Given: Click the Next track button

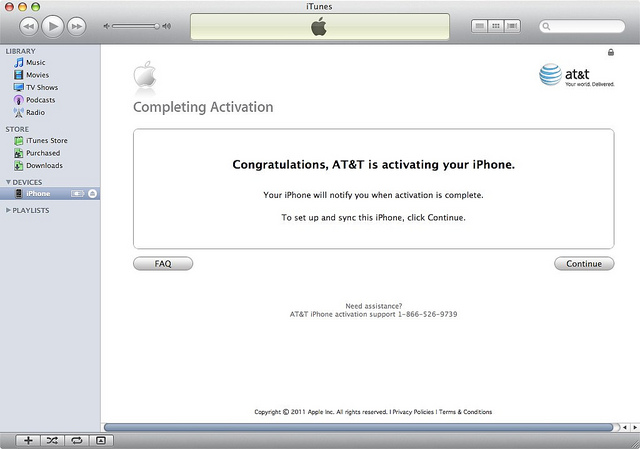Looking at the screenshot, I should click(76, 27).
